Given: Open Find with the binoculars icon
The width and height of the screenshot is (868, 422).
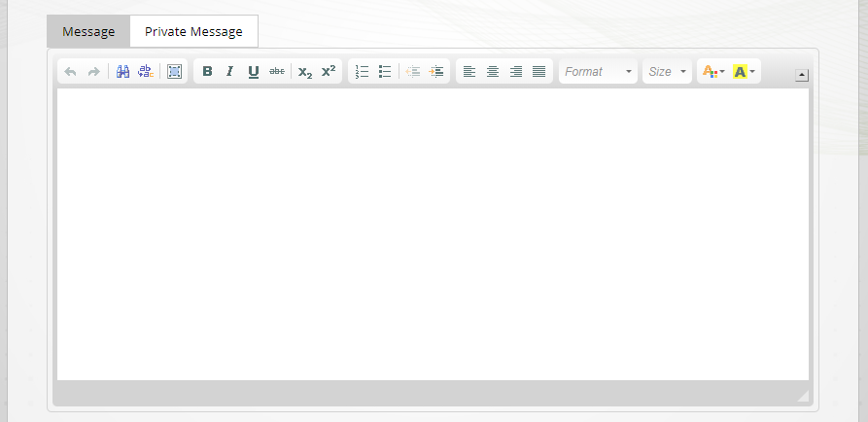Looking at the screenshot, I should pyautogui.click(x=123, y=72).
